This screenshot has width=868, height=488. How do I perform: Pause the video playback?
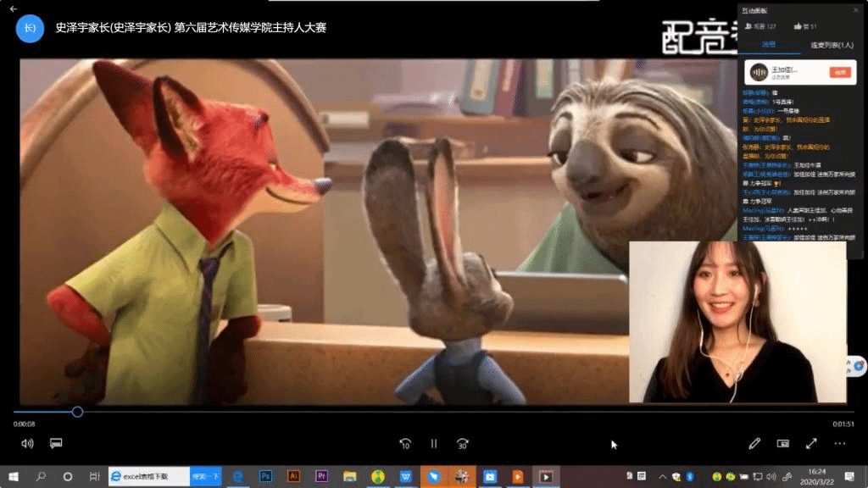434,443
